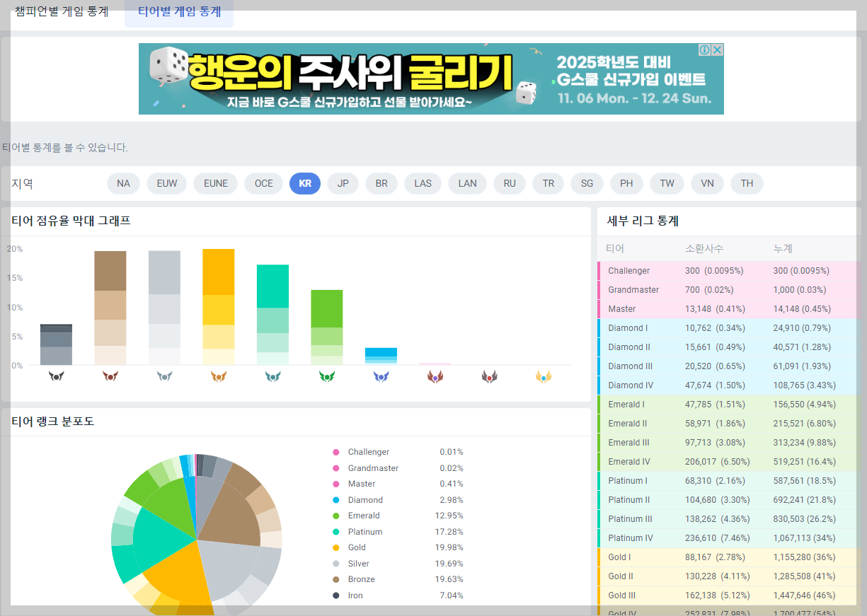This screenshot has height=616, width=867.
Task: Select the NA region filter
Action: pyautogui.click(x=123, y=182)
